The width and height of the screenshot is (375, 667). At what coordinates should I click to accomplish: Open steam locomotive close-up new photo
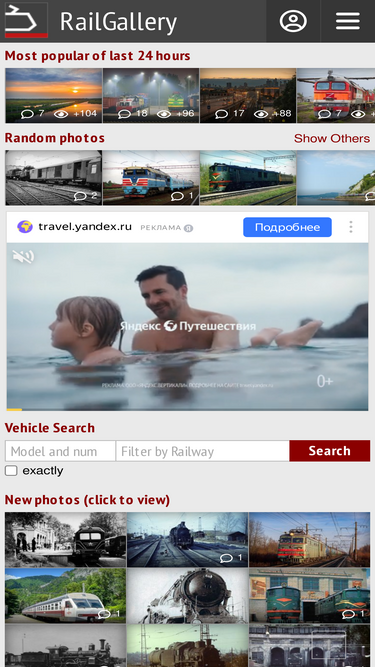point(188,596)
